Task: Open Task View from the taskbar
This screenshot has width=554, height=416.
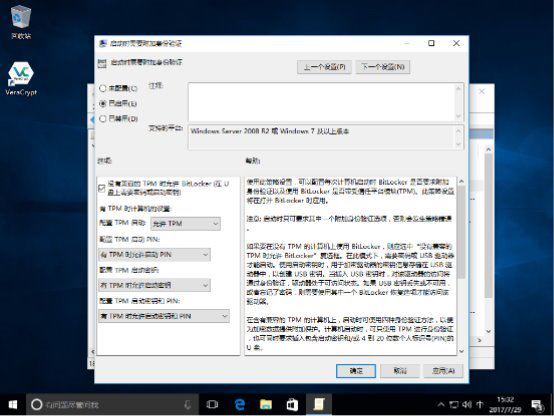Action: [x=212, y=404]
